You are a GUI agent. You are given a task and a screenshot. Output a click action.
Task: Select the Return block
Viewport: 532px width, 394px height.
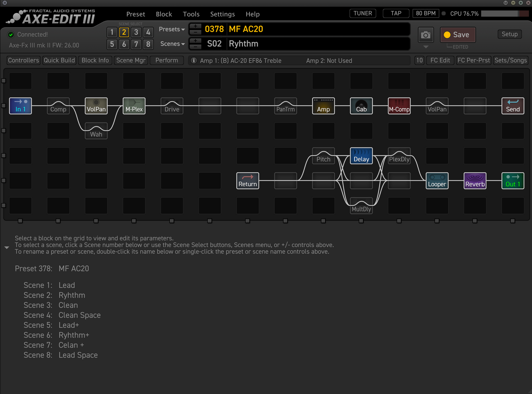click(x=248, y=181)
